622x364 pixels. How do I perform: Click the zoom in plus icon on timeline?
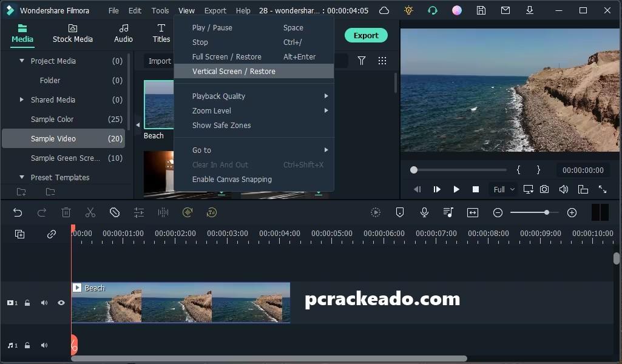coord(572,212)
